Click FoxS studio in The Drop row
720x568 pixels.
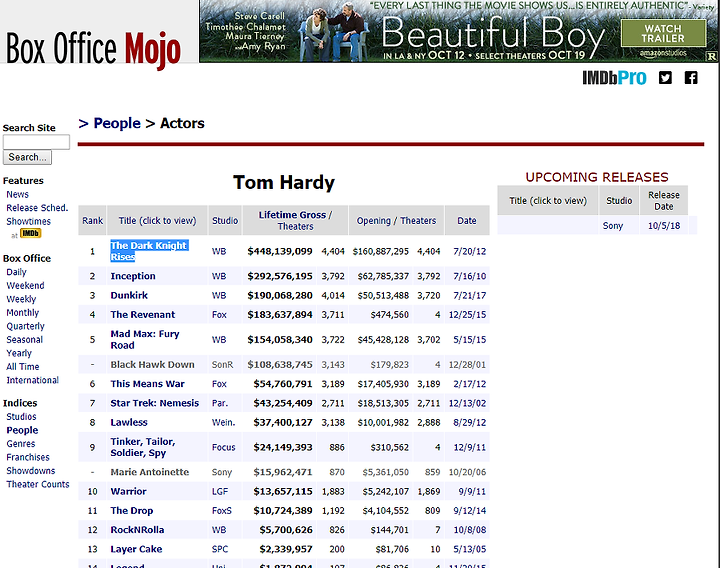tap(222, 511)
